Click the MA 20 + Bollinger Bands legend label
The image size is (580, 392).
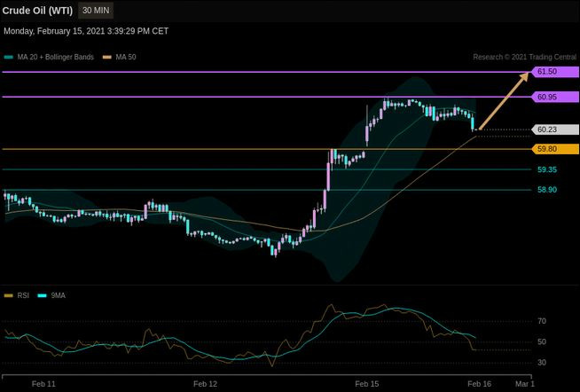tap(55, 57)
